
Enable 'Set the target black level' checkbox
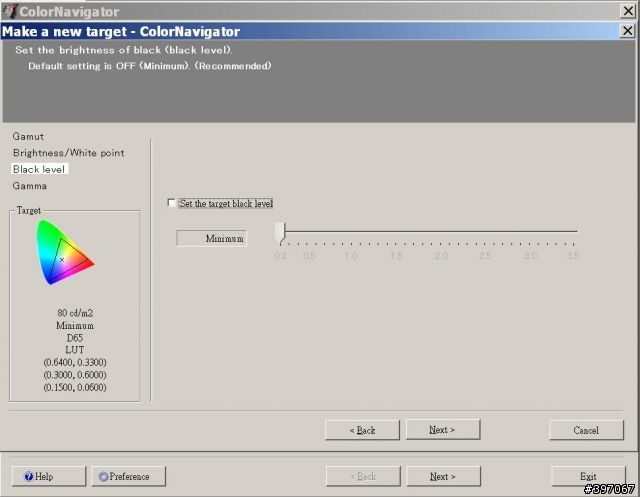[x=171, y=203]
